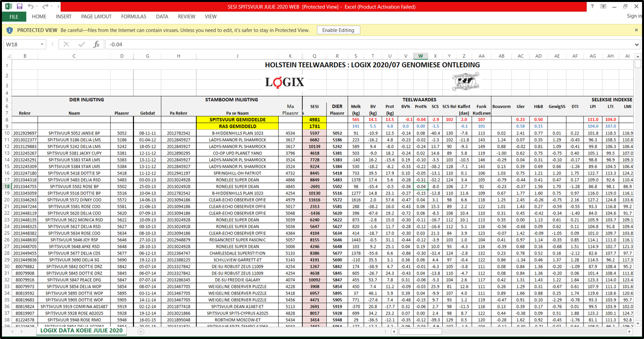Switch to the PAGE LAYOUT ribbon tab
The height and width of the screenshot is (339, 644).
tap(96, 17)
